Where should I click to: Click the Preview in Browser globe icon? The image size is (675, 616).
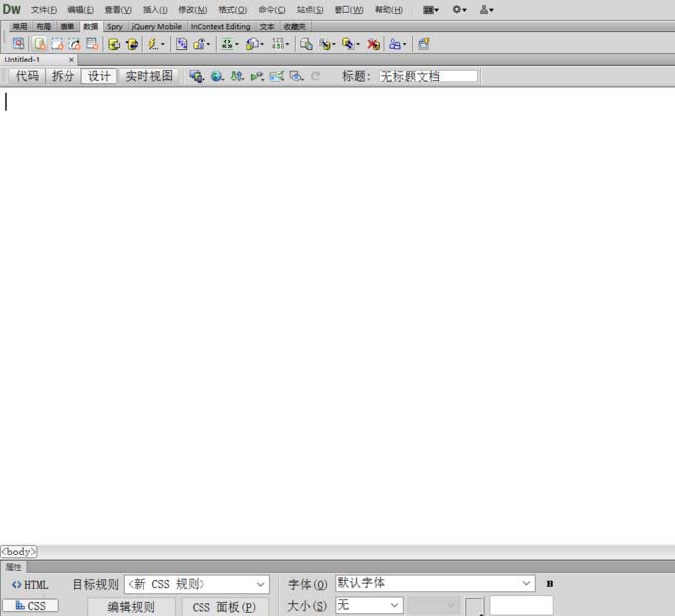pos(217,76)
